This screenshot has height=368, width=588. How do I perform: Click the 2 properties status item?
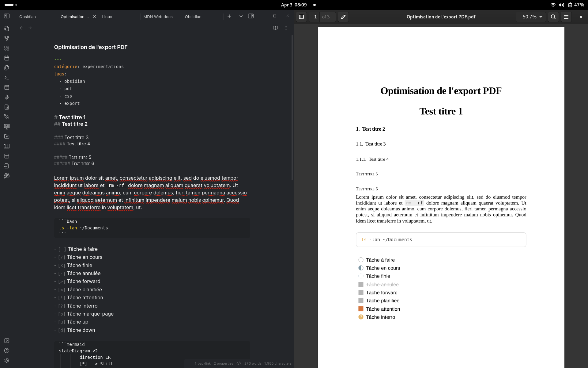click(x=223, y=363)
